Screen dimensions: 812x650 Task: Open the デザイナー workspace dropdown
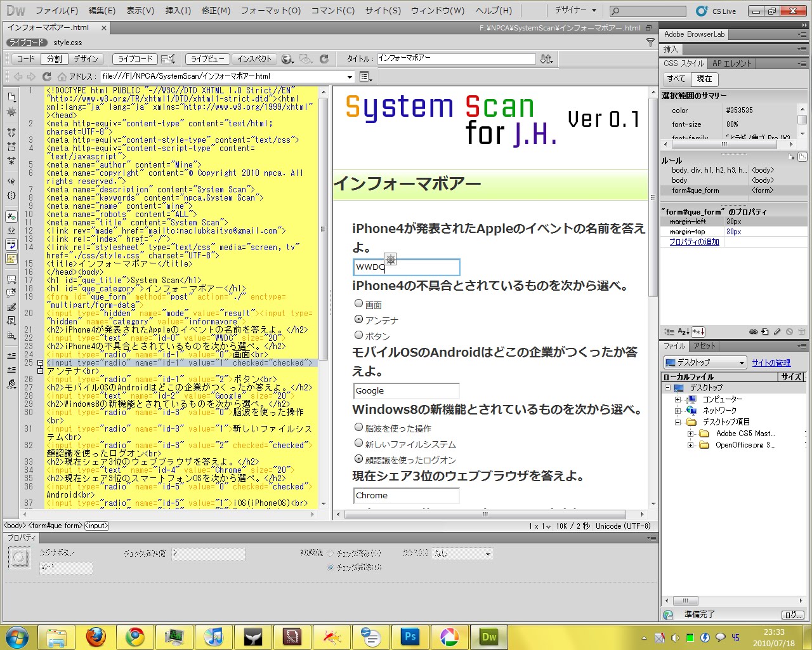click(576, 10)
